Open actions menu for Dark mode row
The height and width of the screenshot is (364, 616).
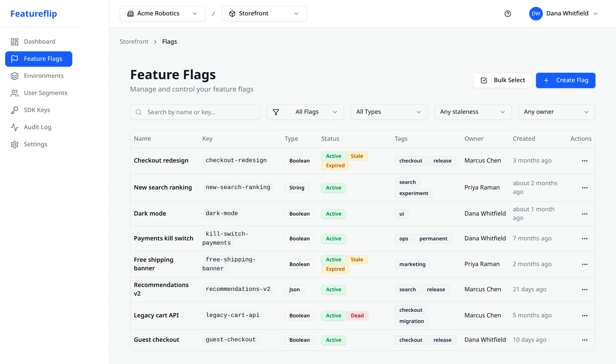[x=585, y=214]
